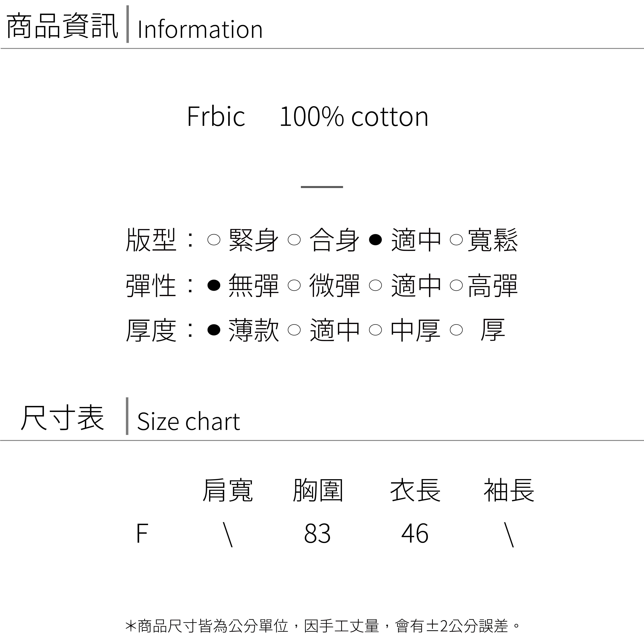Choose the 適中 circle in 厚度 row

coord(294,330)
